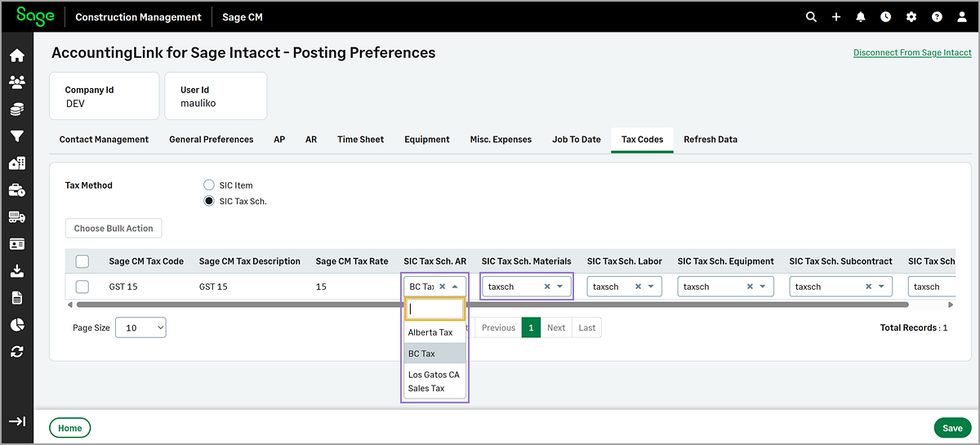Open the search magnifier icon
The height and width of the screenshot is (445, 980).
point(811,16)
